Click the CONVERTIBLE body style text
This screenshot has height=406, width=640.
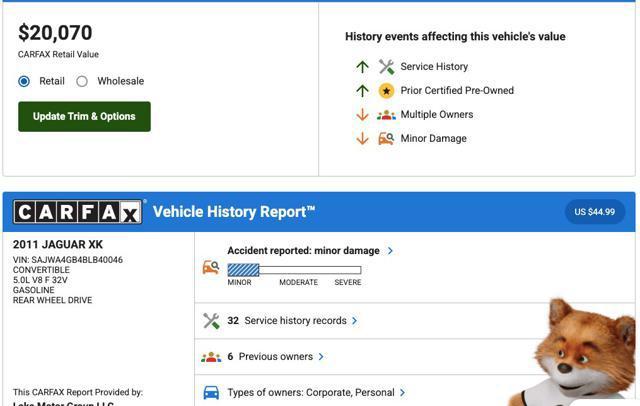tap(41, 270)
